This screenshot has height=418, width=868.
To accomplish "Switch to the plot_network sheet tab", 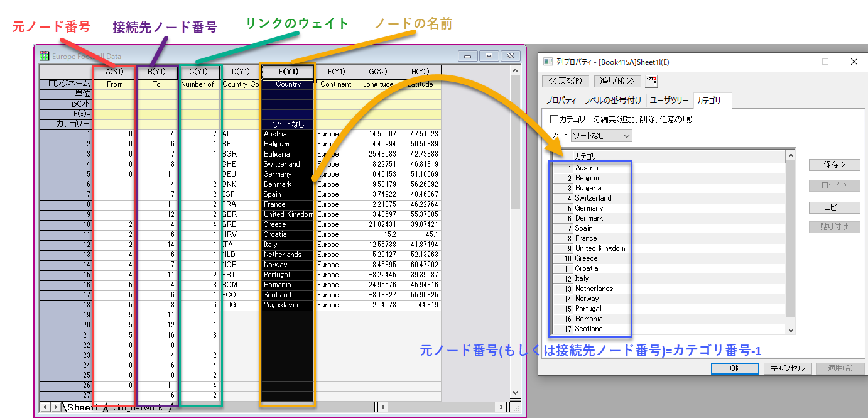I will point(138,407).
